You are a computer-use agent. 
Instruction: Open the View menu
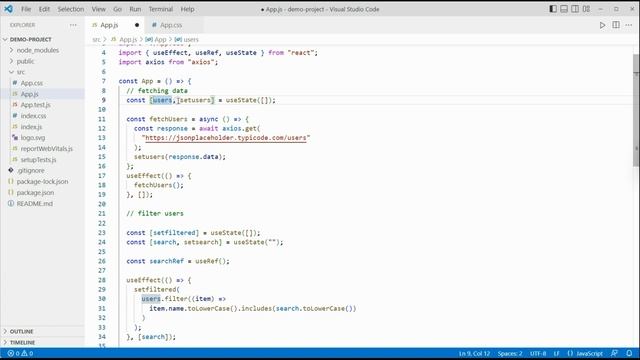coord(98,9)
